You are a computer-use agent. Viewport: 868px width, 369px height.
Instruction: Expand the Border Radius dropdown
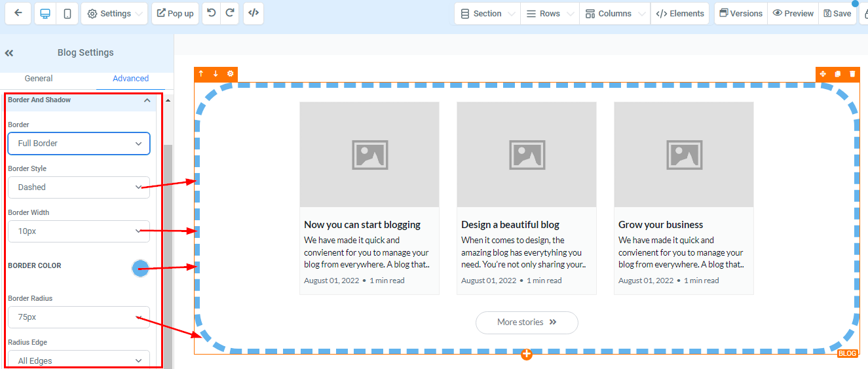click(79, 317)
